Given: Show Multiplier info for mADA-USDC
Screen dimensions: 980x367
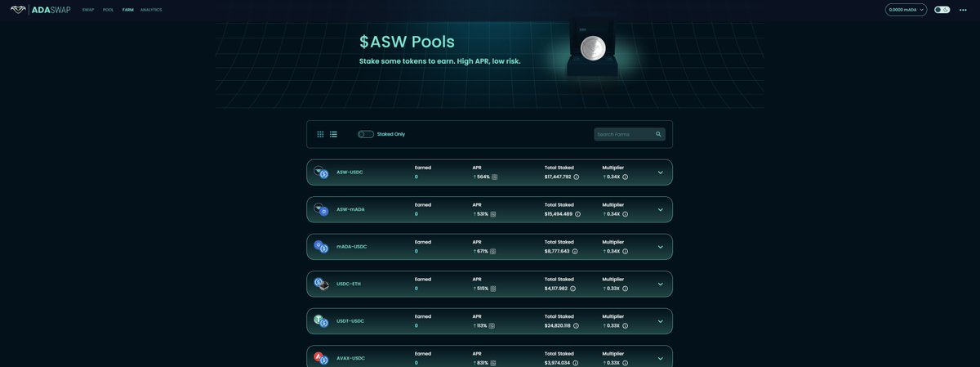Looking at the screenshot, I should point(626,251).
